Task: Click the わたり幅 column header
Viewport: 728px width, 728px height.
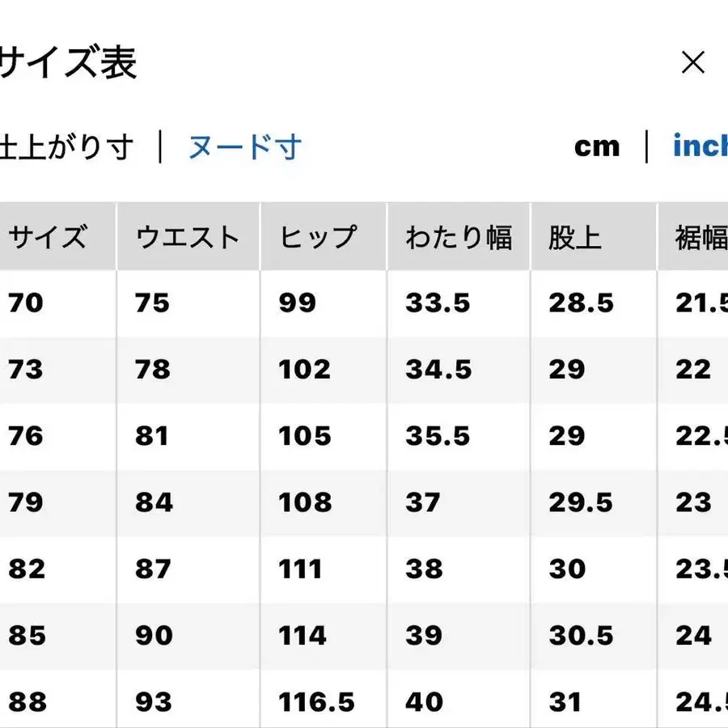Action: [458, 235]
